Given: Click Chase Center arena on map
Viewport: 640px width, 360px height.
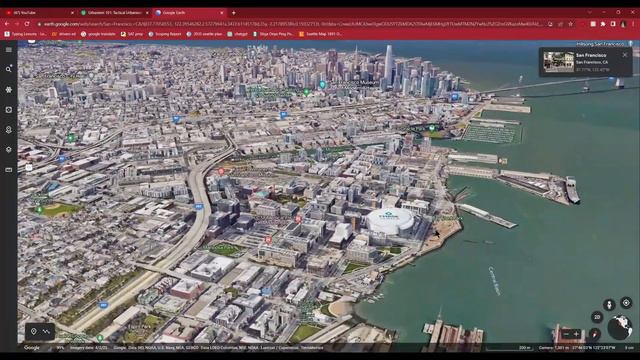Looking at the screenshot, I should (390, 221).
